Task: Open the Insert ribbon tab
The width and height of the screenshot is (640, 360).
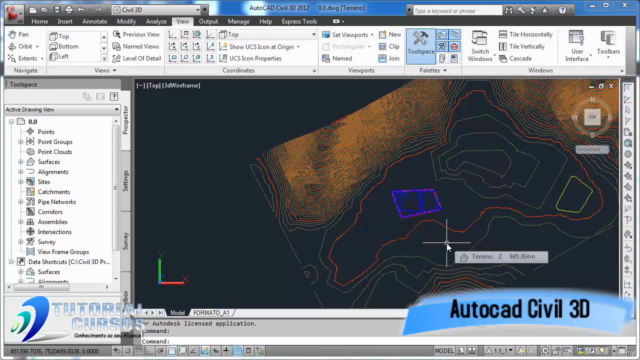Action: [x=65, y=21]
